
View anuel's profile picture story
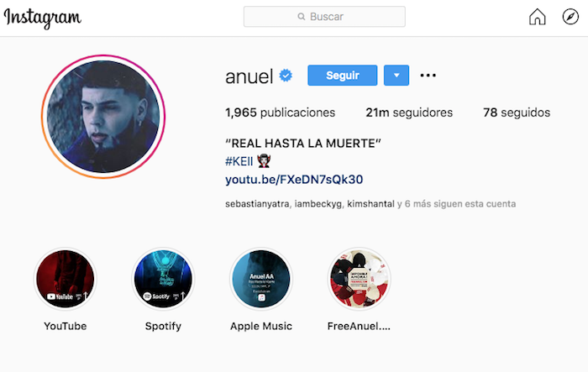[x=103, y=117]
